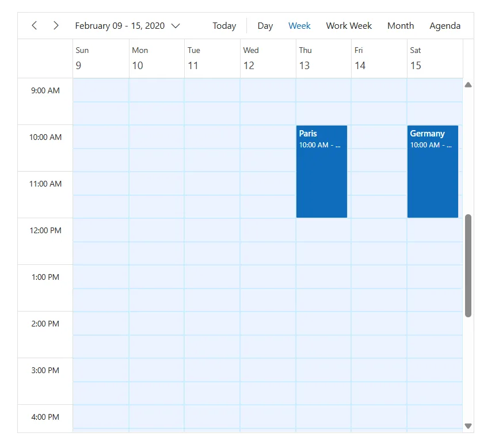Select the Fri 14 date header
Viewport: 499px width, 448px height.
coord(379,58)
